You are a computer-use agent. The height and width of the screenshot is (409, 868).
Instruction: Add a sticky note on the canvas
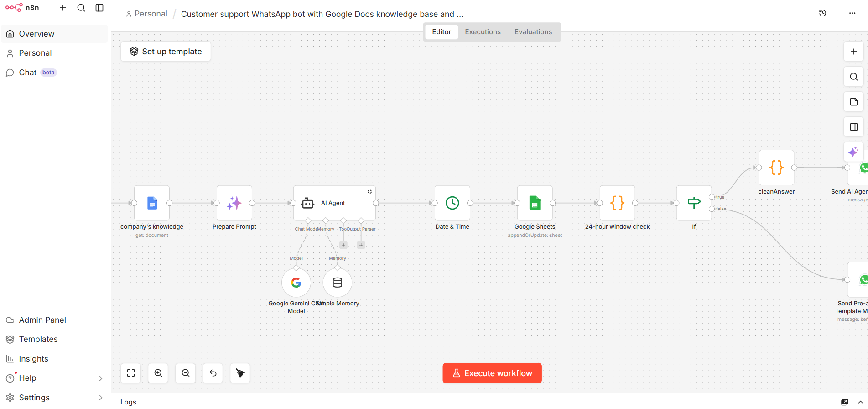tap(854, 102)
